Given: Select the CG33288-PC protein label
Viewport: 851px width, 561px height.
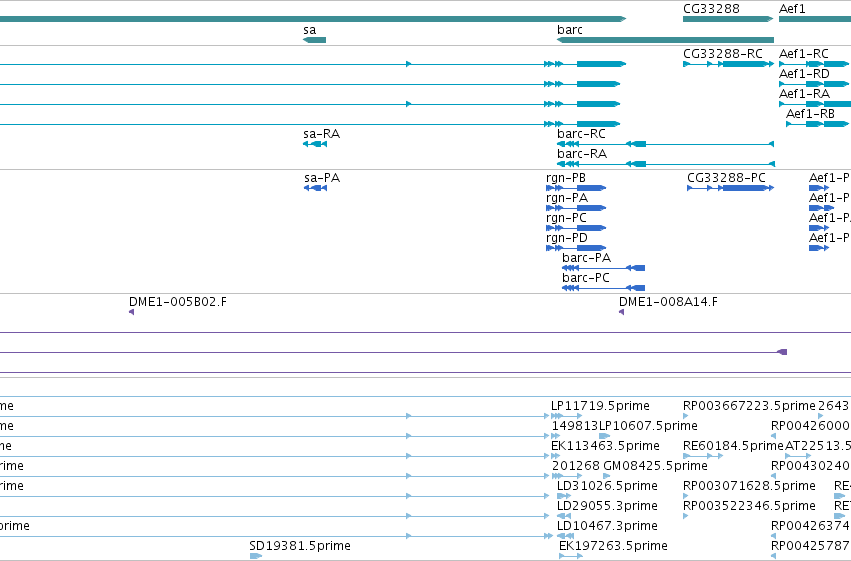Looking at the screenshot, I should [x=726, y=178].
